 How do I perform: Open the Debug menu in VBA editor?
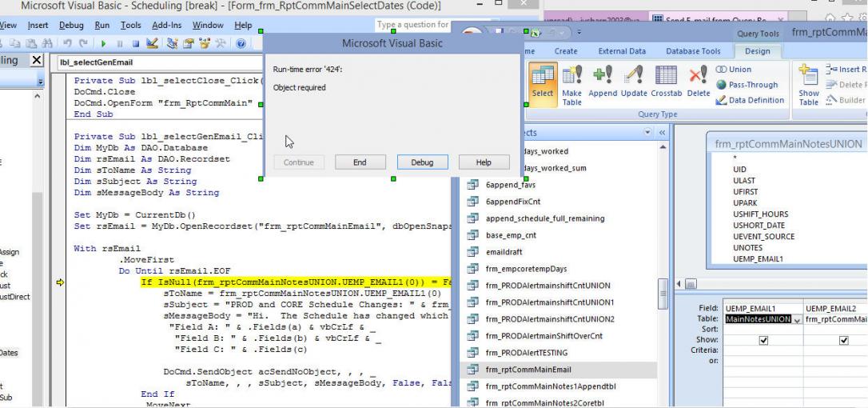[71, 25]
